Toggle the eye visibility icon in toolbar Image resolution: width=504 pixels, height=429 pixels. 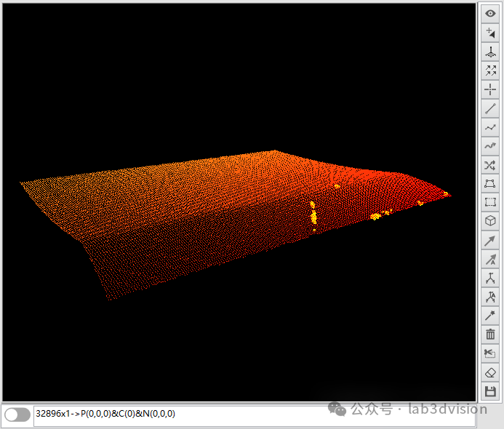tap(490, 14)
